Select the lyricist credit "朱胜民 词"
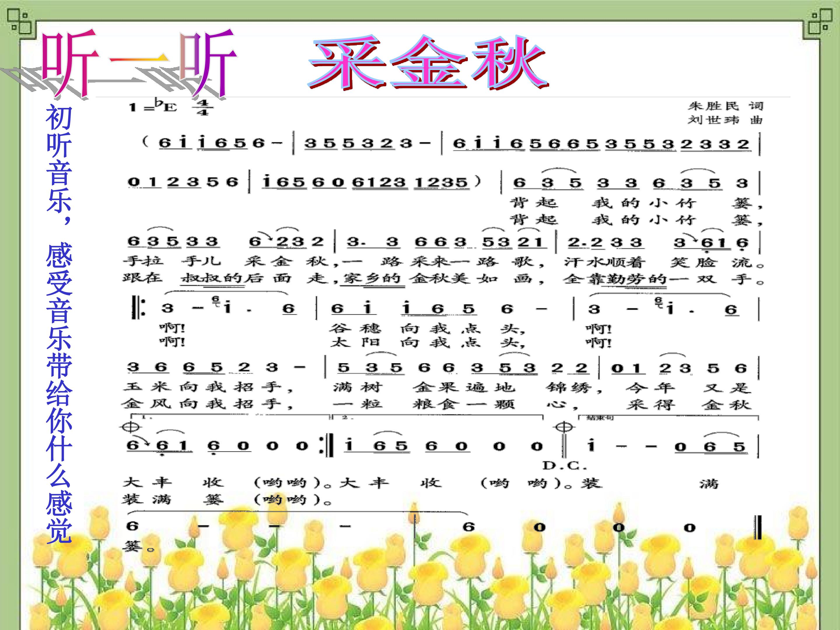 [725, 106]
